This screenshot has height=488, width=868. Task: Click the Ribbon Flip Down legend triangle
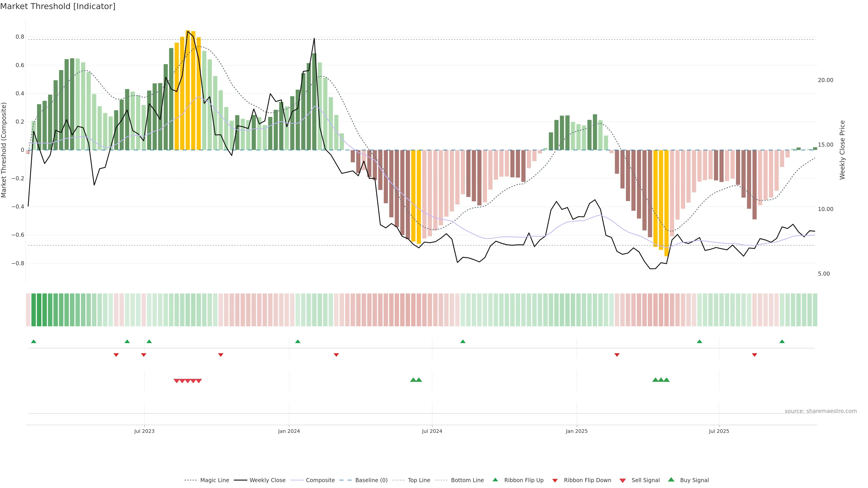coord(555,480)
